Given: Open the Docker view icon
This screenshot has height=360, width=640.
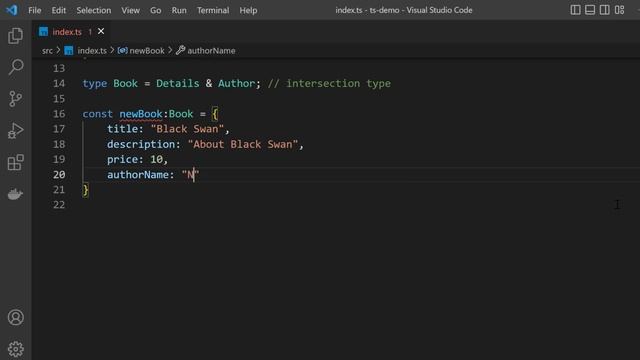Looking at the screenshot, I should (x=16, y=194).
